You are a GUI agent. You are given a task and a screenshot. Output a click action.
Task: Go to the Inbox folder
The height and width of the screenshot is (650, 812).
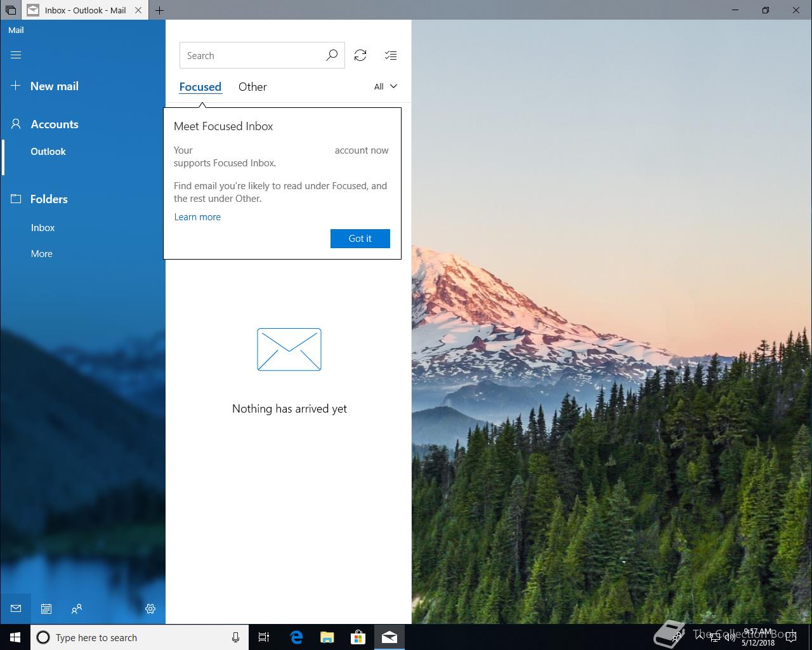tap(43, 228)
